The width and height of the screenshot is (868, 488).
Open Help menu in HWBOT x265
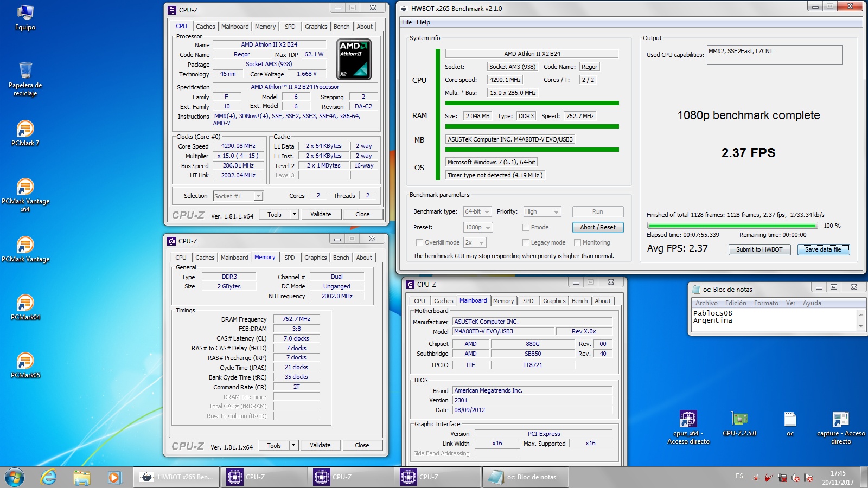tap(423, 22)
